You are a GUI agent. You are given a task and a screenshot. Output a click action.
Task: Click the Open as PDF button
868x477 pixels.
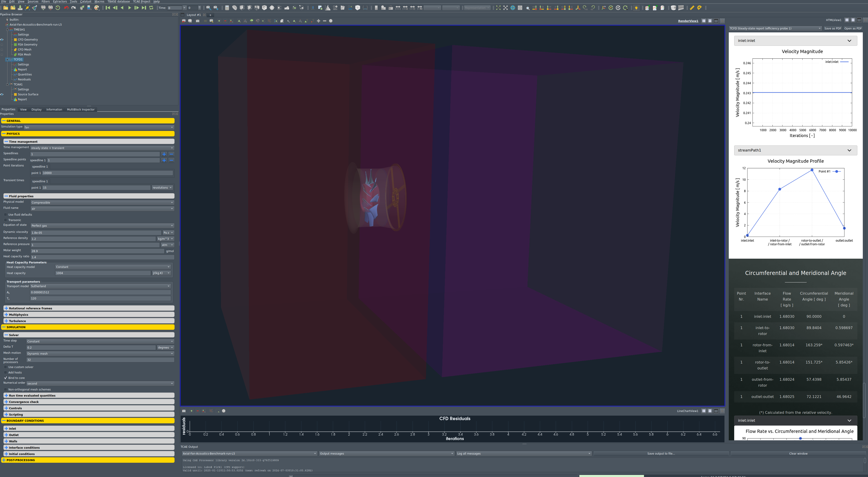point(853,28)
